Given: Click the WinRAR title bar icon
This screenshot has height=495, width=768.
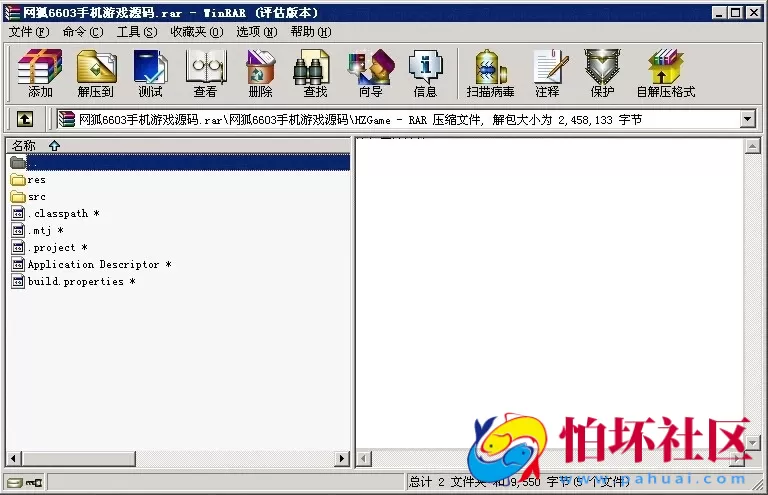Looking at the screenshot, I should [12, 12].
